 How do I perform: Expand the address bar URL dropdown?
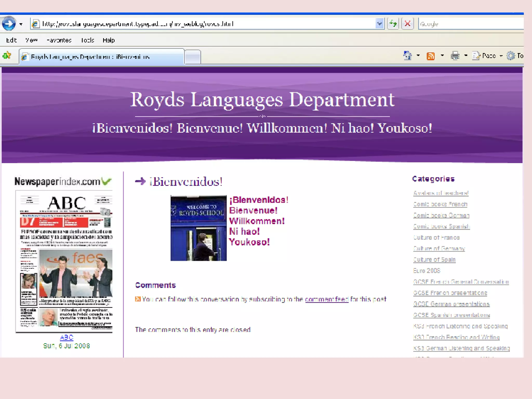point(380,24)
